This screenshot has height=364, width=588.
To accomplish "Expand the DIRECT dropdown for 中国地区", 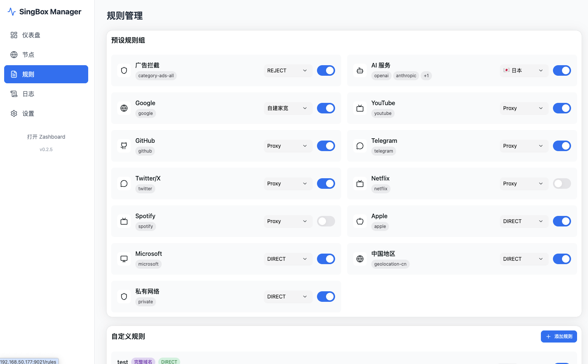I will click(x=524, y=259).
